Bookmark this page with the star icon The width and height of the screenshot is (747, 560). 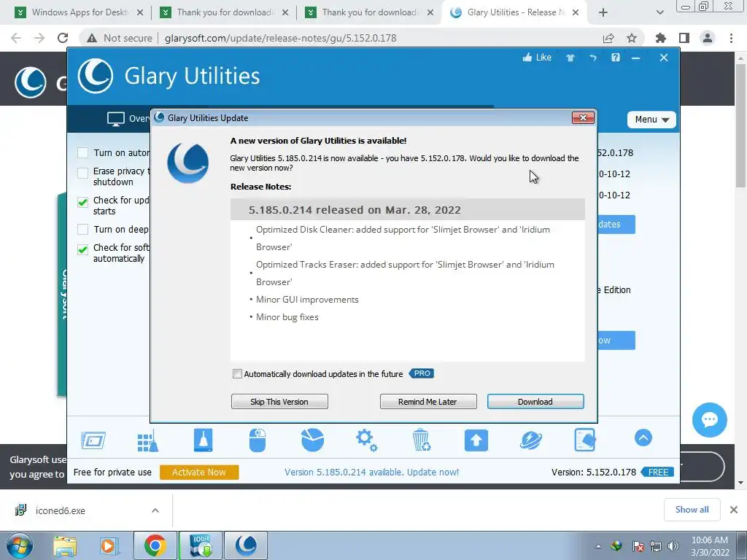pos(632,38)
